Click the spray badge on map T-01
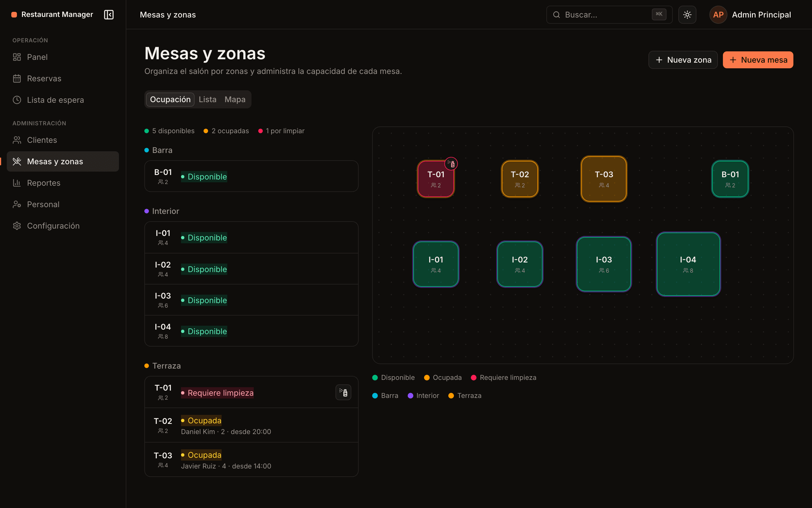The image size is (812, 508). click(451, 164)
